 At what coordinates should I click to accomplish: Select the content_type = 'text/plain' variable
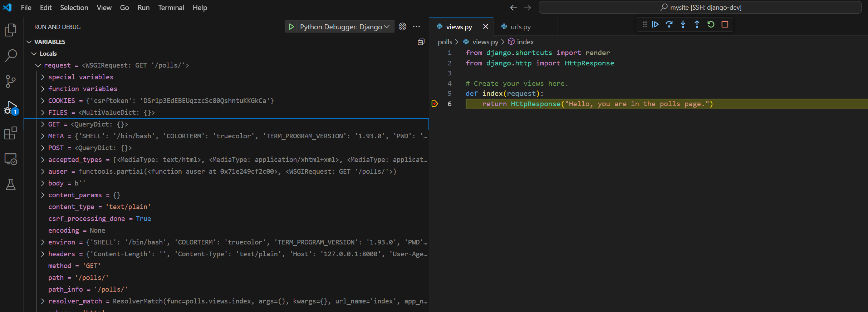point(226,207)
